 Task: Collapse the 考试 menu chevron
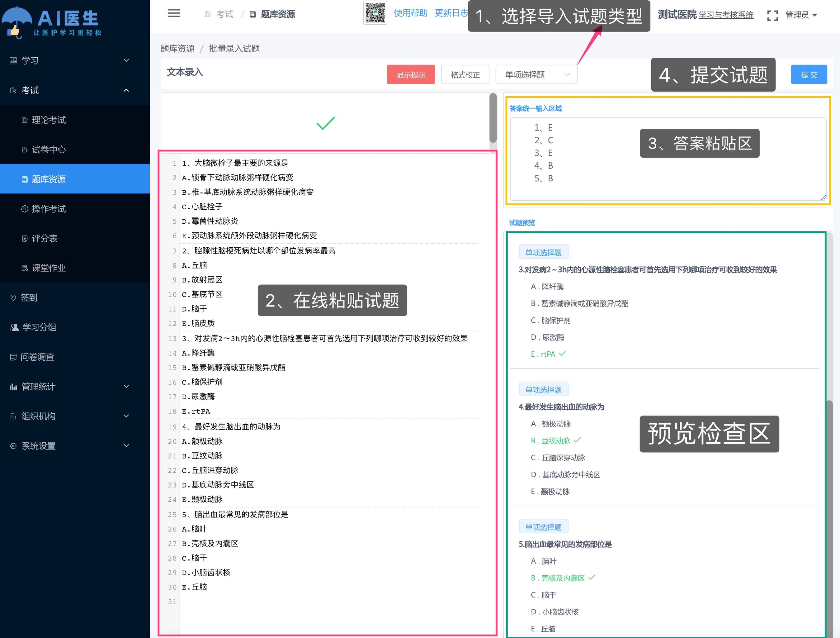(x=126, y=90)
